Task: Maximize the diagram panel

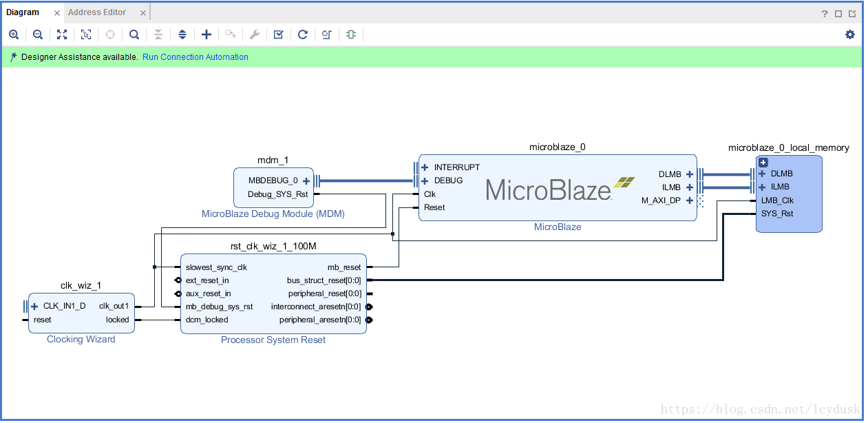Action: [838, 13]
